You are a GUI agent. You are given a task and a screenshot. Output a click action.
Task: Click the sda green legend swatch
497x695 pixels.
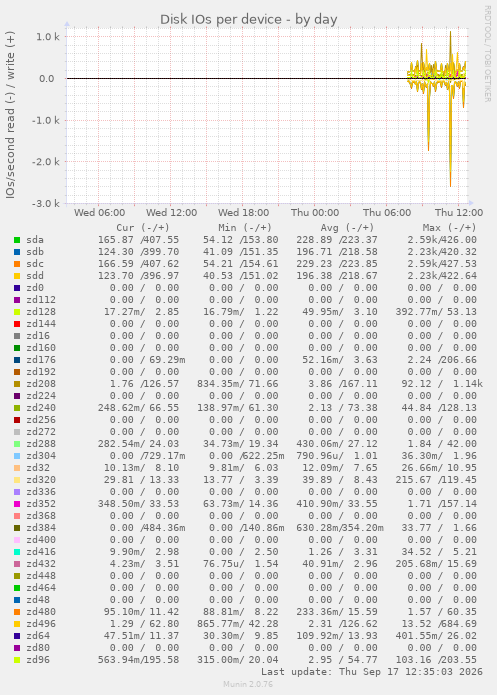[17, 240]
